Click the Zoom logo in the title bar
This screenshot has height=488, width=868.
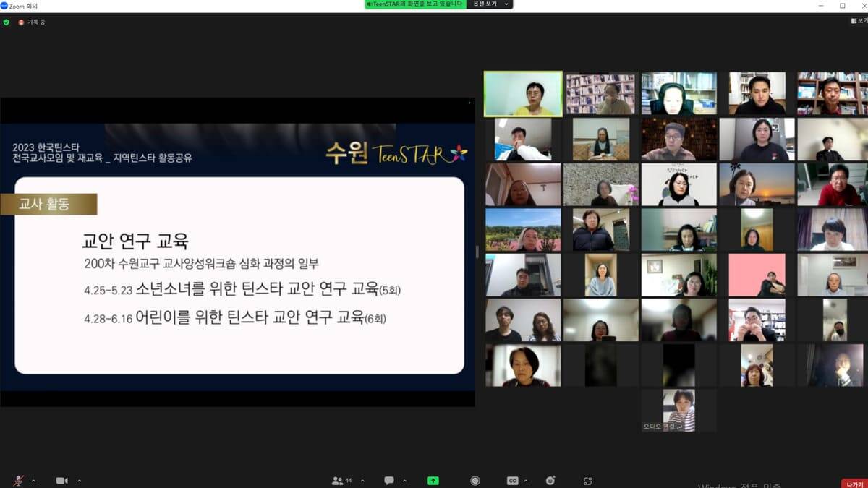click(4, 5)
